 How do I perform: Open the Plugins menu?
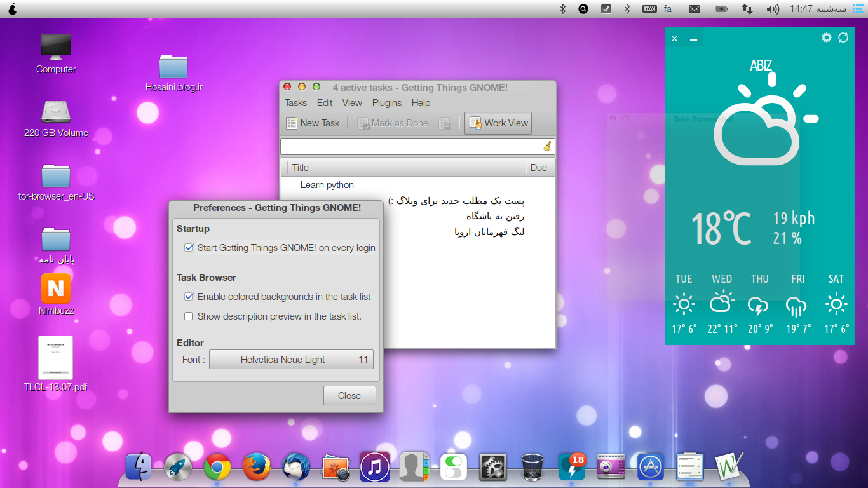(386, 103)
